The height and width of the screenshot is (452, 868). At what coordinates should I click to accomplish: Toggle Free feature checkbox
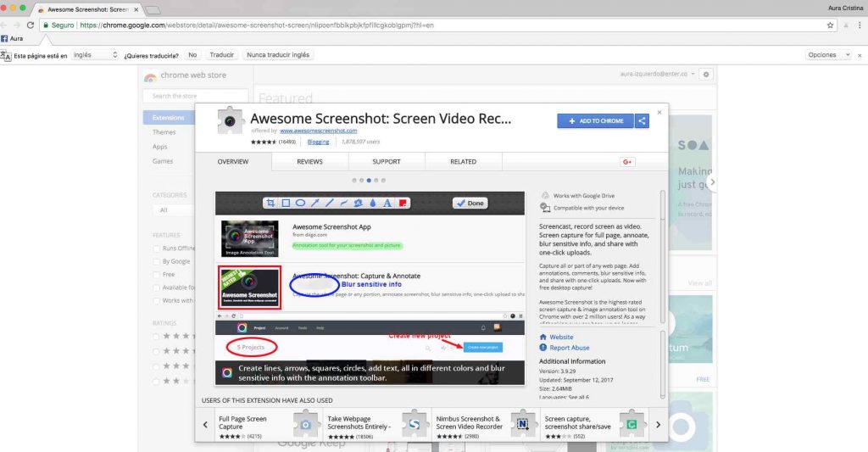pyautogui.click(x=156, y=276)
